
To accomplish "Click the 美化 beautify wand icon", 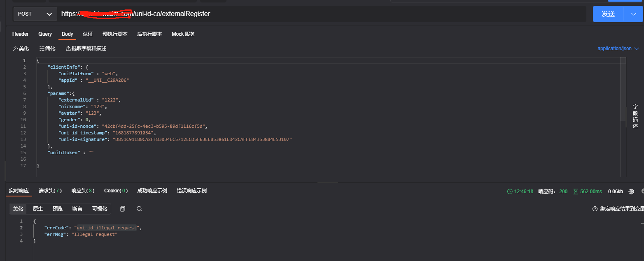I will click(15, 49).
